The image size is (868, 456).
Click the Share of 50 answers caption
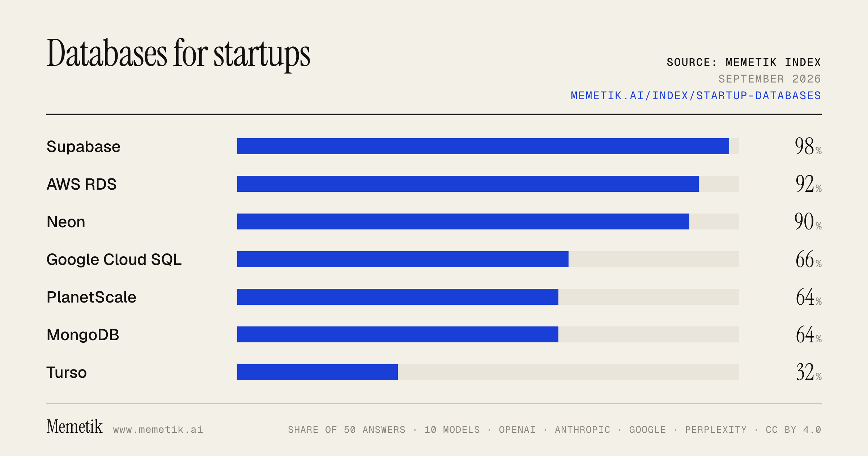pos(346,430)
